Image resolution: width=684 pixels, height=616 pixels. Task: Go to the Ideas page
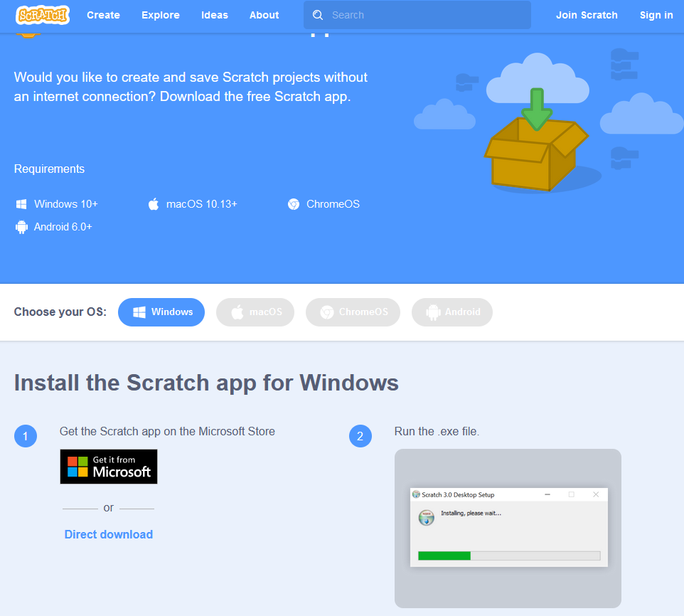(215, 15)
